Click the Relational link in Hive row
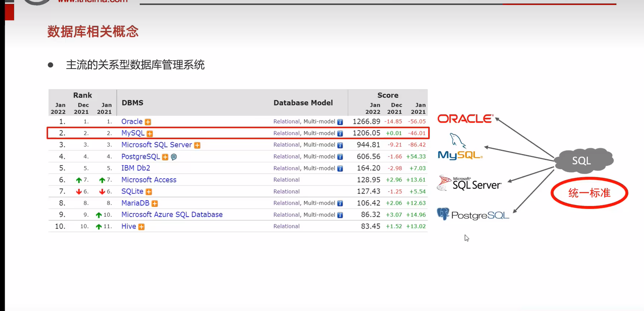 [x=286, y=226]
